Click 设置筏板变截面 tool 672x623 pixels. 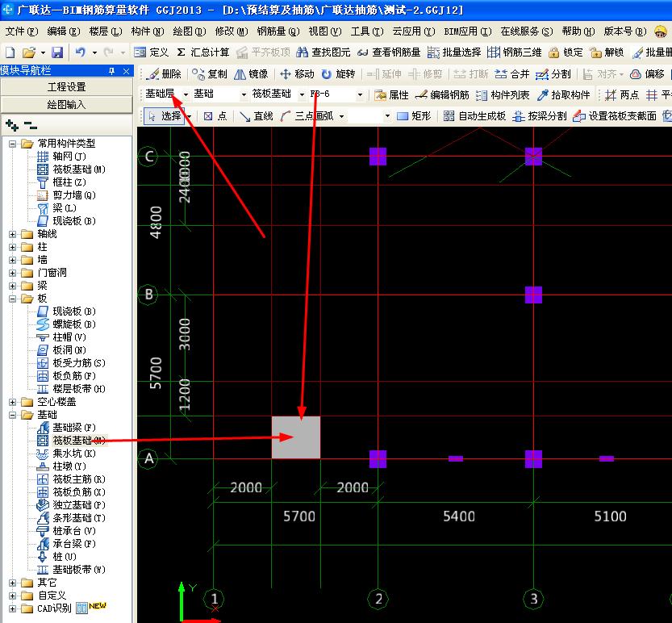pos(614,116)
